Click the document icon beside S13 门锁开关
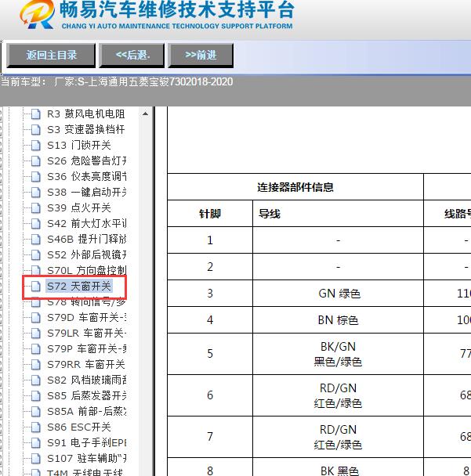 point(36,146)
